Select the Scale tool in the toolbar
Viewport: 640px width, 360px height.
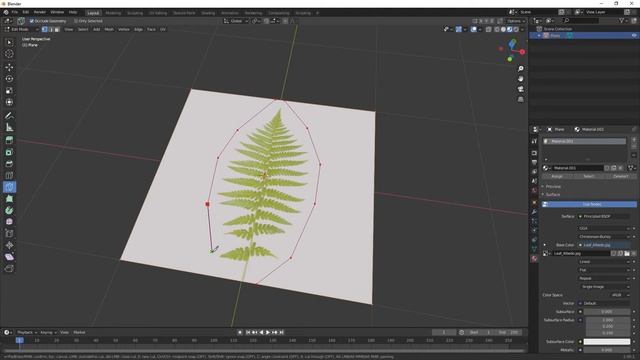click(9, 91)
